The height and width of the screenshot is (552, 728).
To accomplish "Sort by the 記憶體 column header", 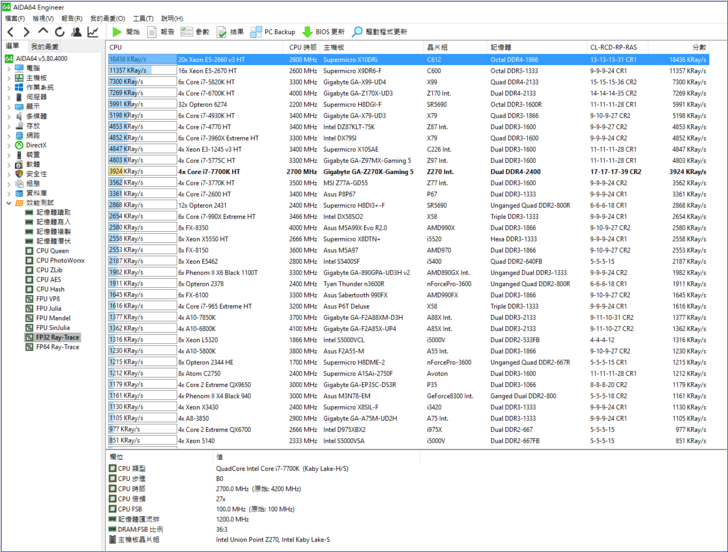I will click(x=500, y=47).
